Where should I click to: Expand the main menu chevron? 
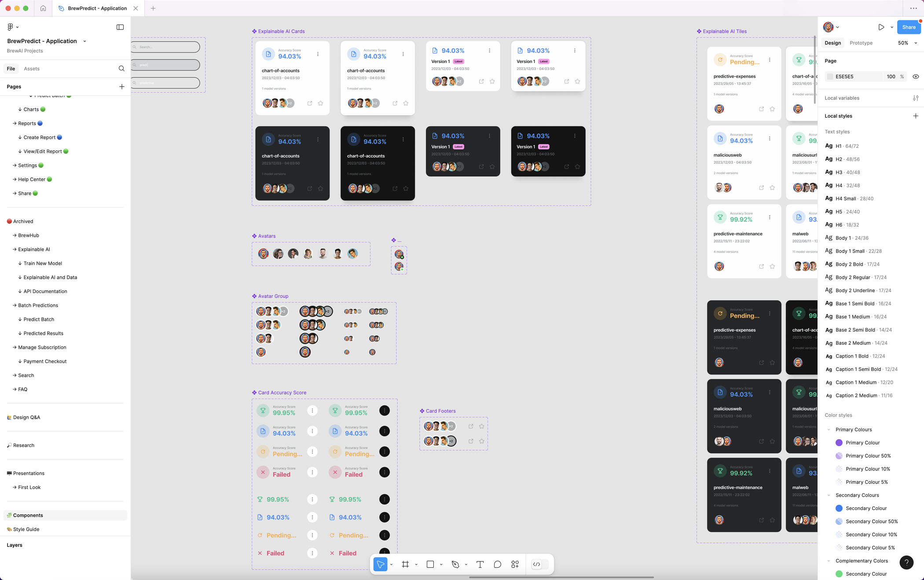pyautogui.click(x=17, y=27)
